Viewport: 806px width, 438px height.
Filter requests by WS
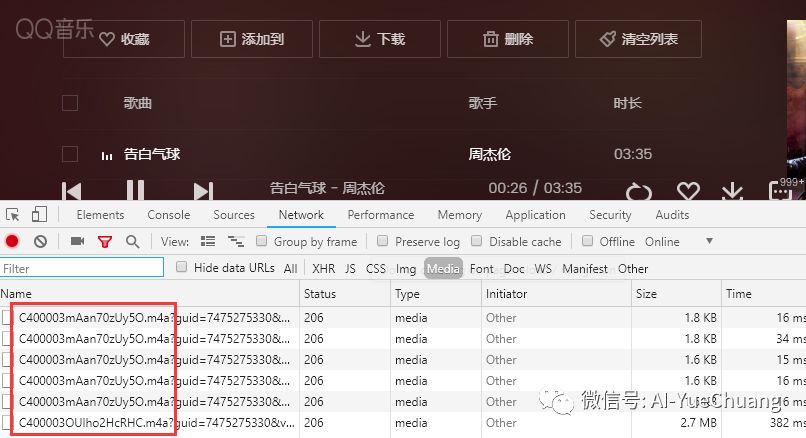tap(543, 269)
